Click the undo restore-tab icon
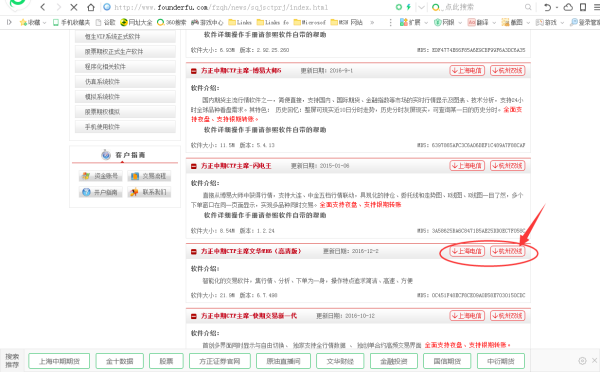 coord(547,7)
